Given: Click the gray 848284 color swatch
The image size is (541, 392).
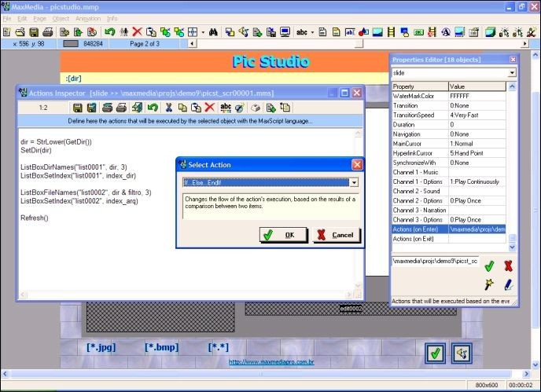Looking at the screenshot, I should click(71, 44).
